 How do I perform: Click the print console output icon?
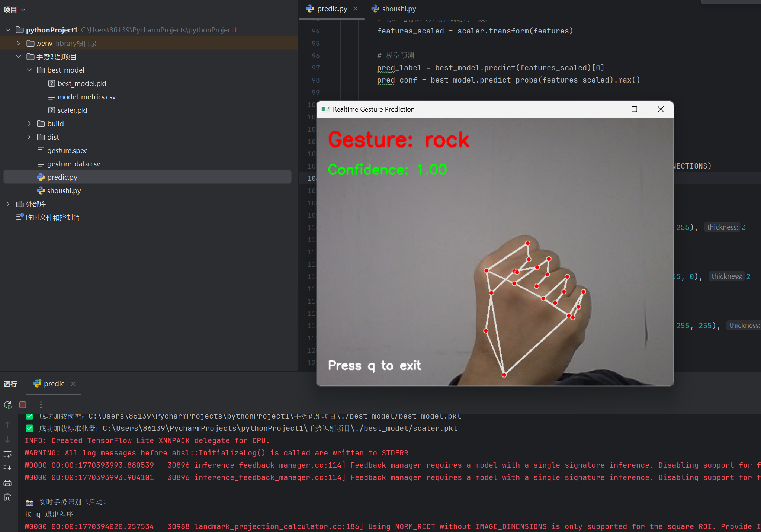click(x=7, y=483)
